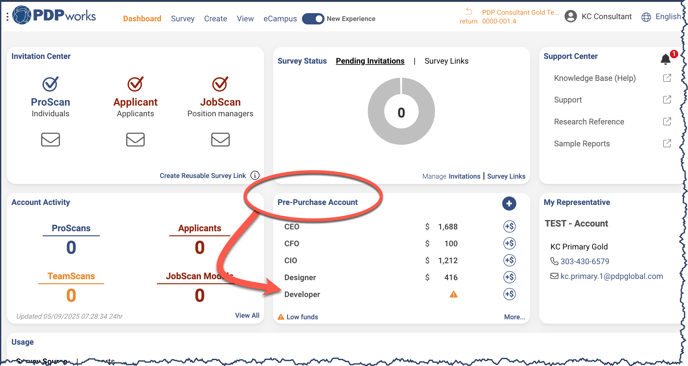Expand the pre-purchase list with More...
Screen dimensions: 688x366
coord(514,317)
